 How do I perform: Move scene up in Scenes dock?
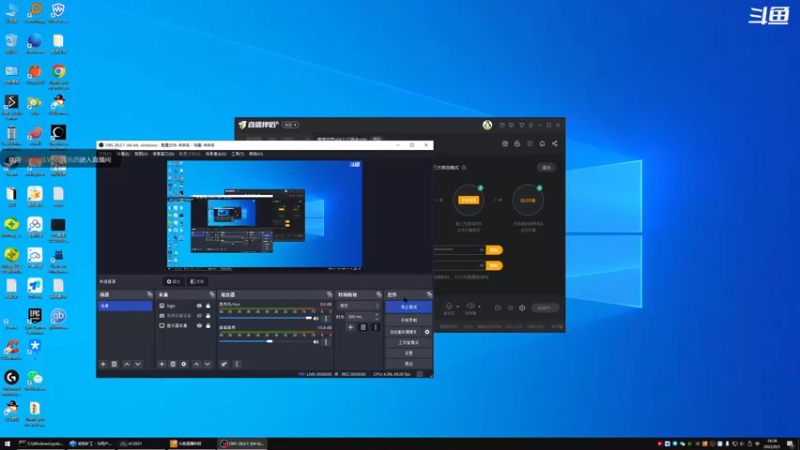pos(127,364)
